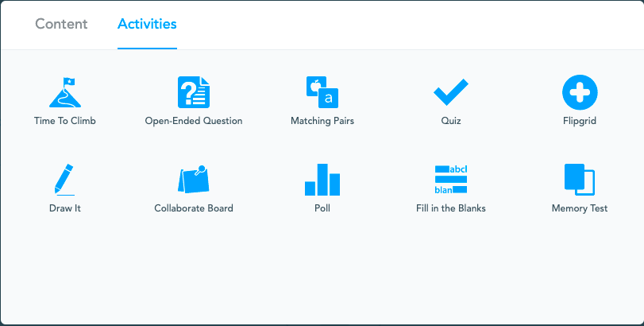Click the Flipgrid text label
The height and width of the screenshot is (326, 644).
pyautogui.click(x=580, y=121)
